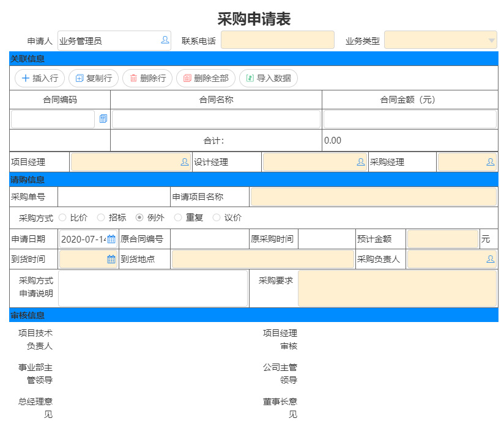The image size is (504, 432).
Task: Click the user picker icon for 项目经理
Action: coord(185,162)
